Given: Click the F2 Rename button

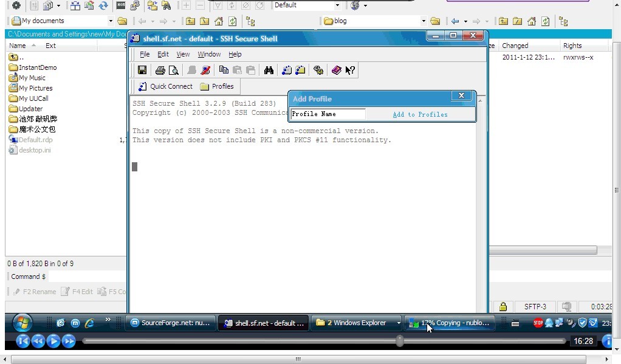Looking at the screenshot, I should point(35,292).
